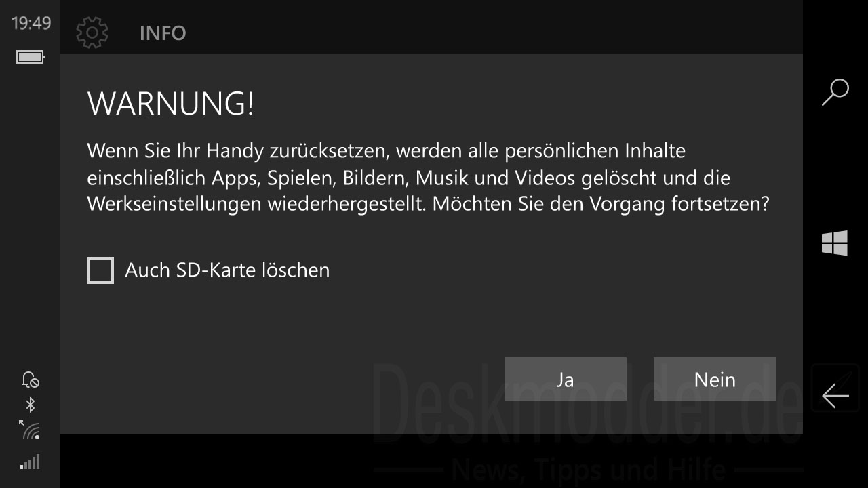The image size is (868, 488).
Task: Tap the search magnifier icon
Action: coord(835,92)
